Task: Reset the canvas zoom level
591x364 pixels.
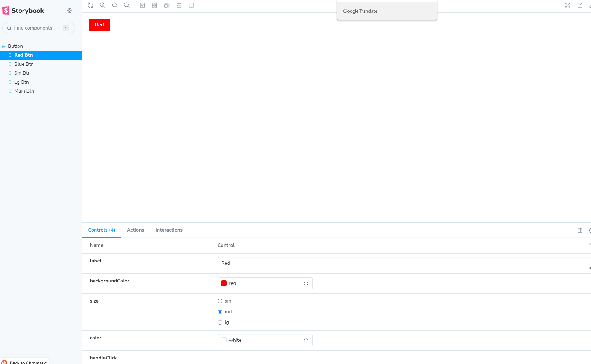Action: click(x=127, y=5)
